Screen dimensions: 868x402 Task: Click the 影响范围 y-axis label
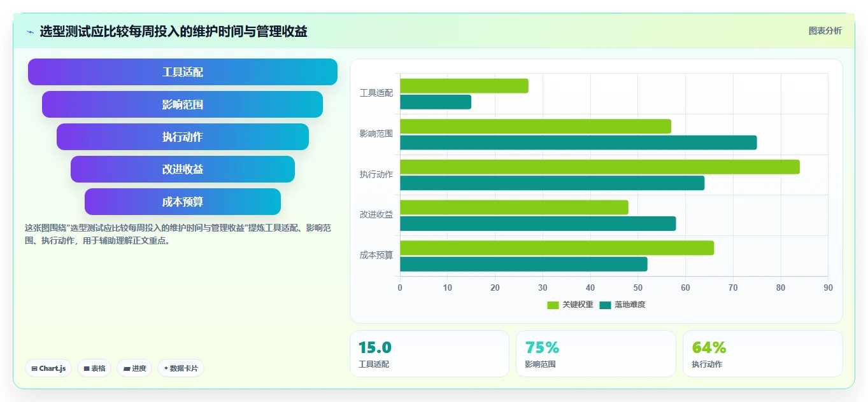(x=376, y=134)
